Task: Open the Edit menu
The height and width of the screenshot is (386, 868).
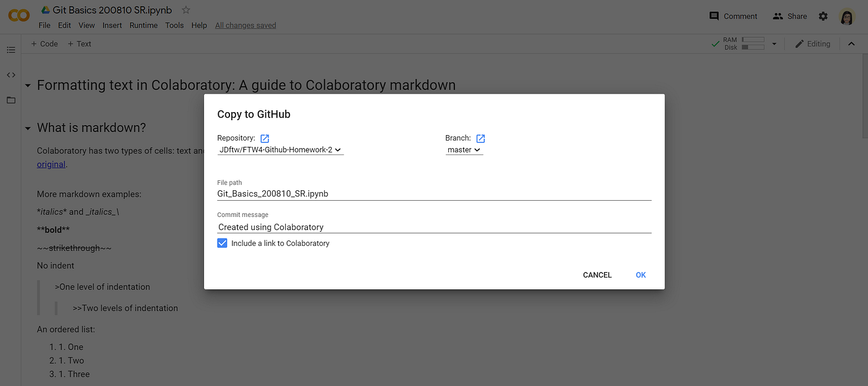Action: point(64,25)
